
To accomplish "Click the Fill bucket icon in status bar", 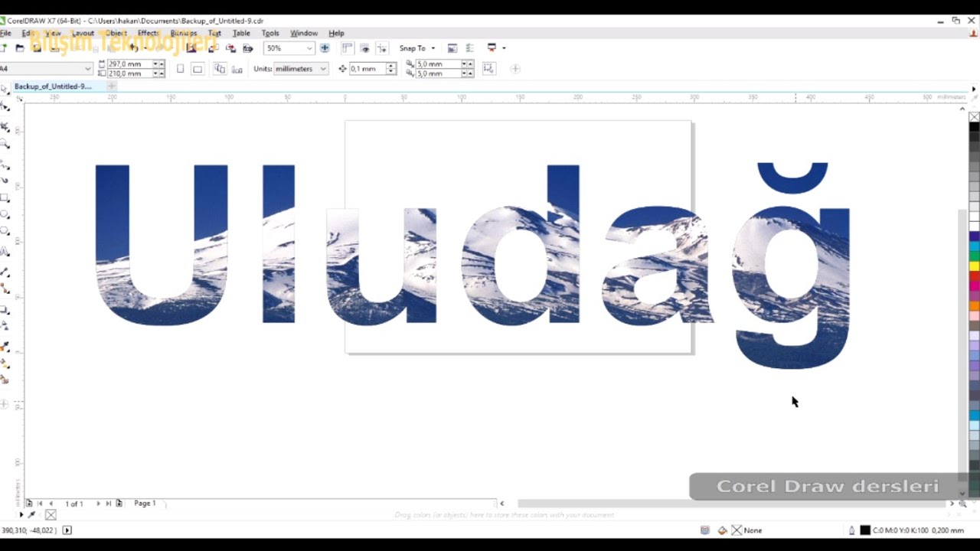I will tap(722, 530).
